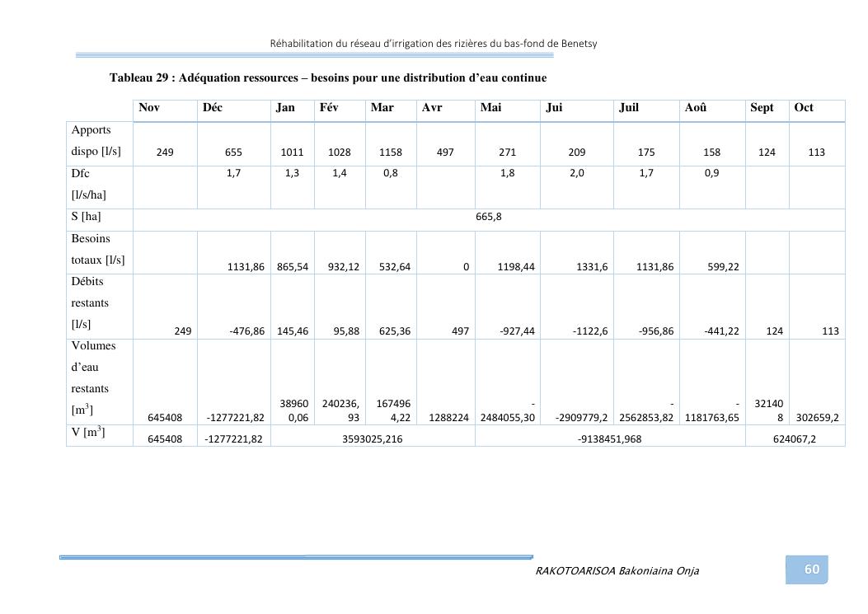868x614 pixels.
Task: Click the Oct column header
Action: tap(804, 108)
